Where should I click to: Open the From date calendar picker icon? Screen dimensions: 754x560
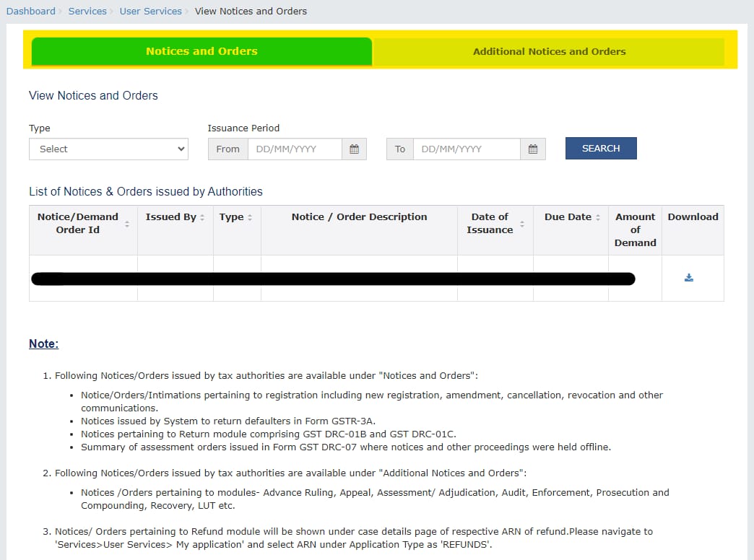[x=354, y=149]
